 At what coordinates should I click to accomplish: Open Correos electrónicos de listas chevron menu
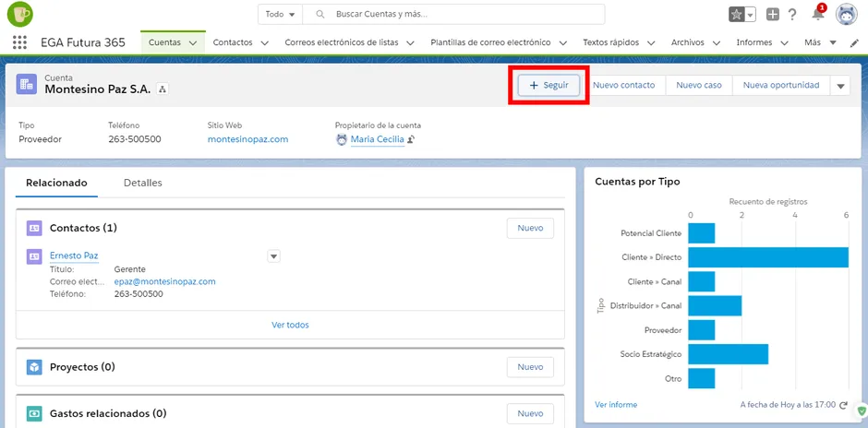point(410,42)
